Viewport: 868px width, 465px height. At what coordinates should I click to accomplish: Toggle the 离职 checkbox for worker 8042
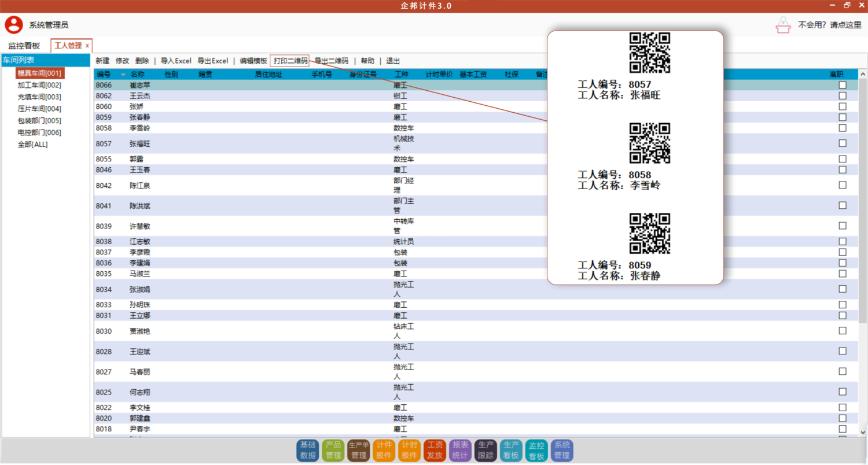(x=843, y=185)
